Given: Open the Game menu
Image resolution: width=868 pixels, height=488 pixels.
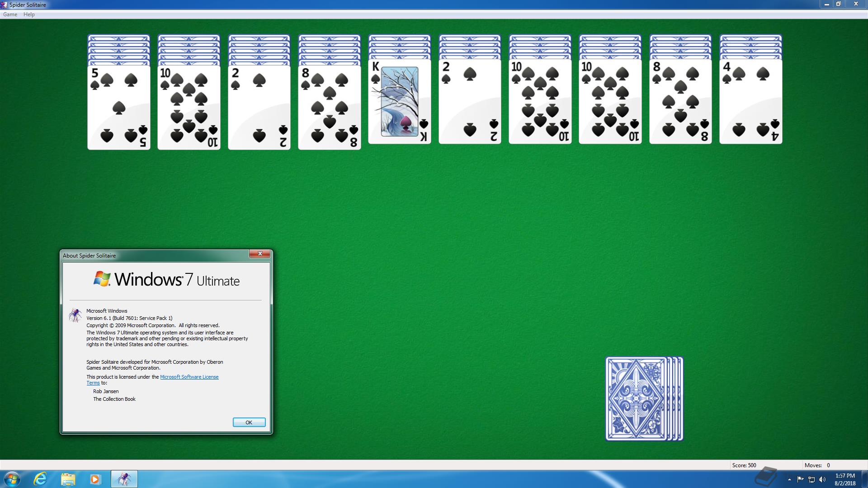Looking at the screenshot, I should click(10, 14).
